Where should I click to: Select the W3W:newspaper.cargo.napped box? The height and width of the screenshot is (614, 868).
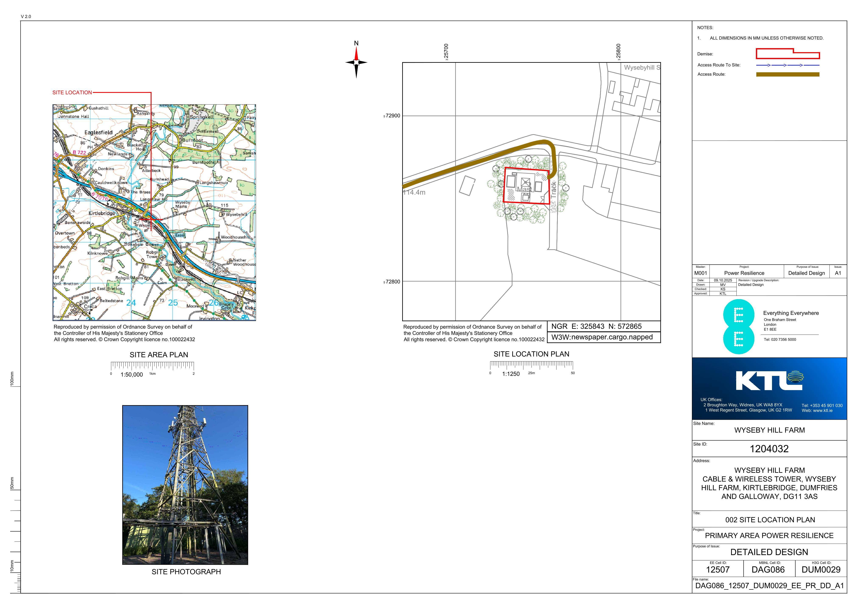604,337
